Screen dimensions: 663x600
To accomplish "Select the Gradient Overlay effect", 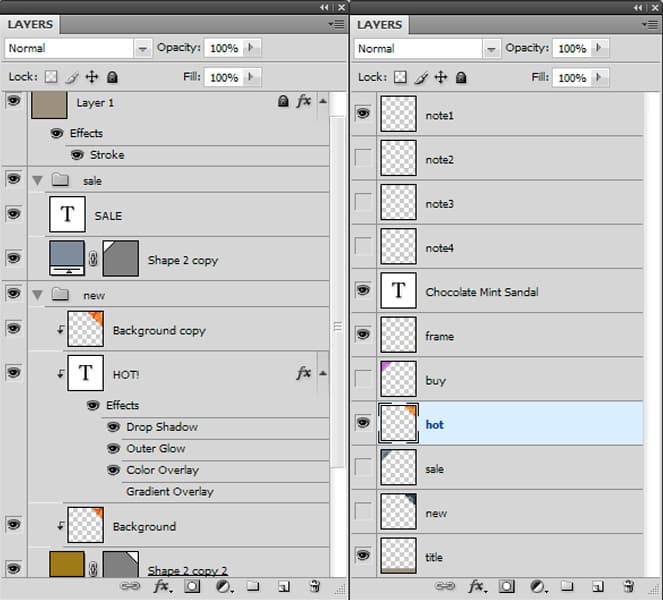I will (x=170, y=491).
